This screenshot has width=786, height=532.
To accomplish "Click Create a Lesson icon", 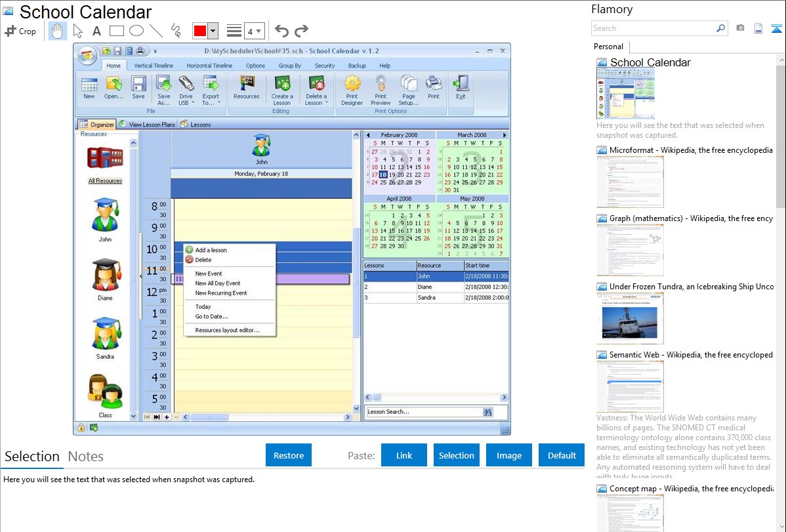I will 282,91.
